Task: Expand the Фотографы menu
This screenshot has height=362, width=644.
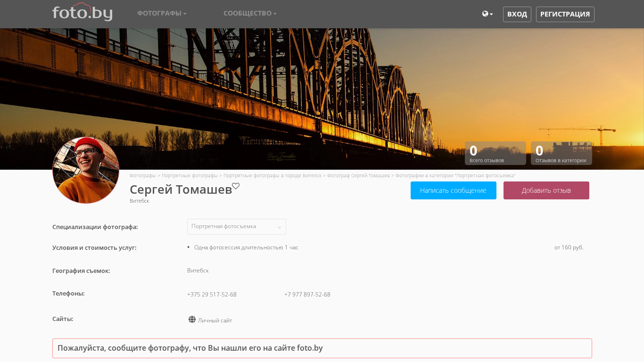Action: [162, 14]
